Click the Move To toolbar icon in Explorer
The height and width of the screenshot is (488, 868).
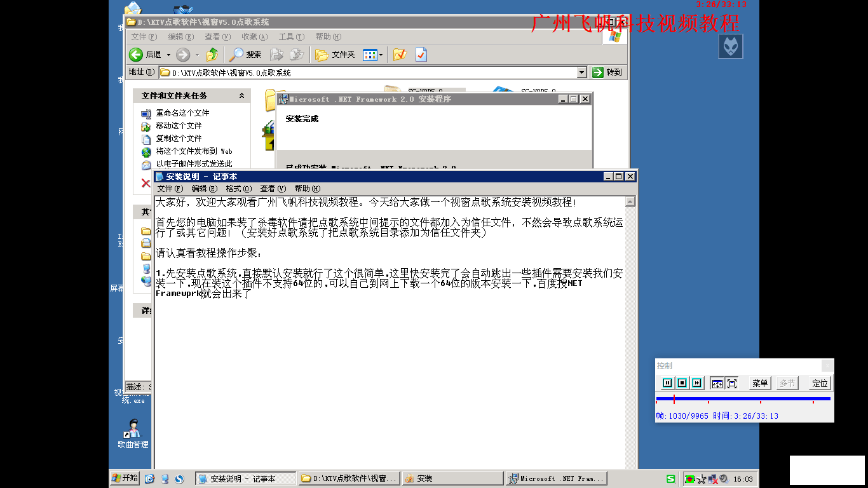[x=276, y=55]
